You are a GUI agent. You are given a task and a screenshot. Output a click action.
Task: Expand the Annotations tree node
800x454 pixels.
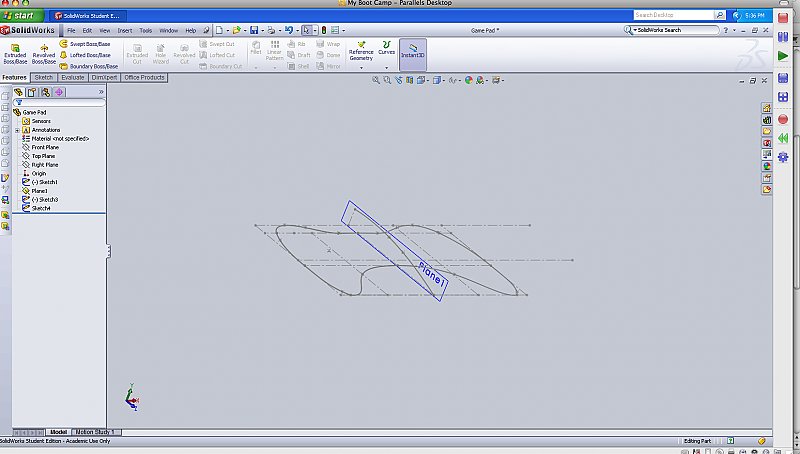(17, 130)
